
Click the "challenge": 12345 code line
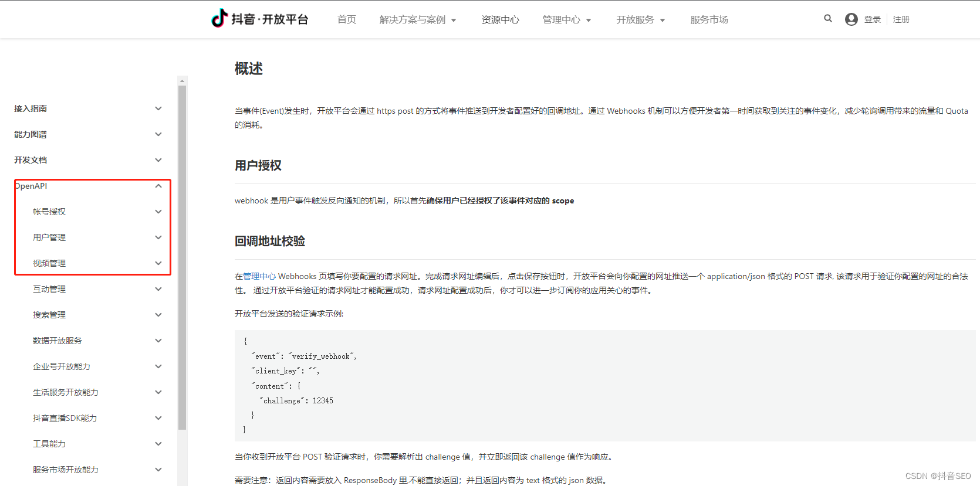pyautogui.click(x=296, y=401)
